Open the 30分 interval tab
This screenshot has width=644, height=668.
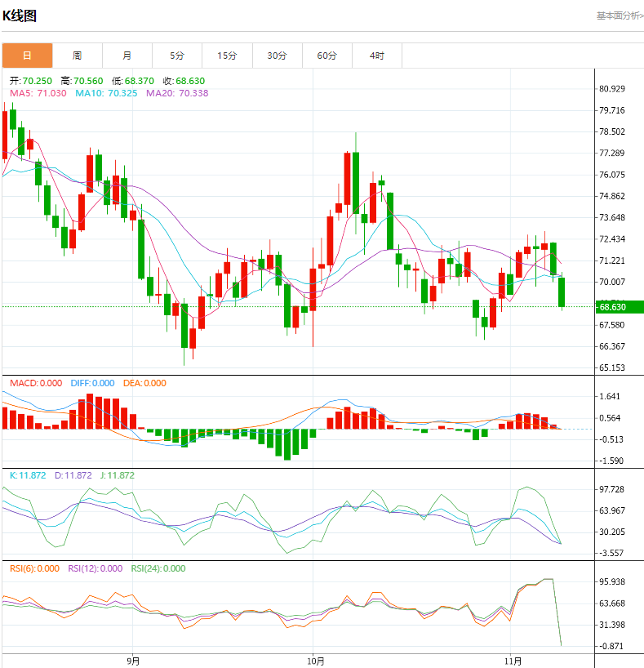tap(278, 56)
